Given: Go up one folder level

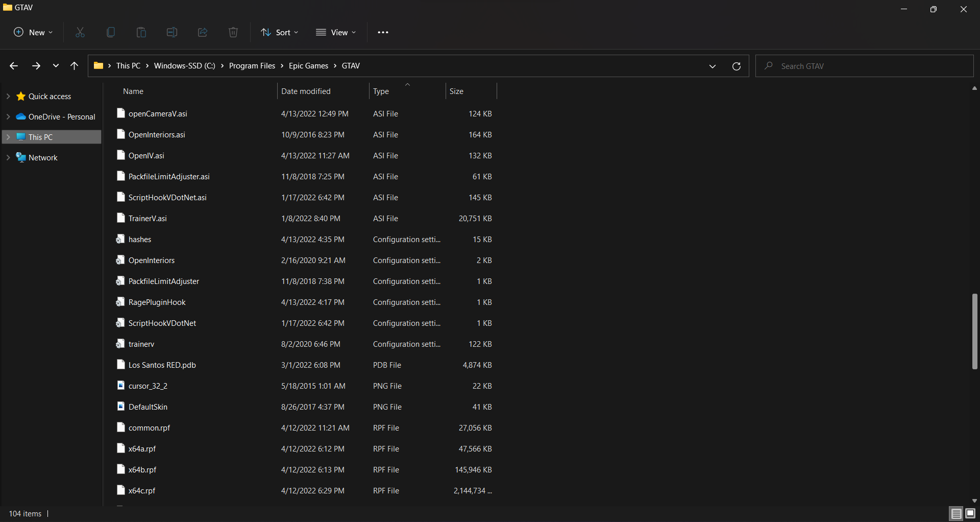Looking at the screenshot, I should [x=74, y=66].
